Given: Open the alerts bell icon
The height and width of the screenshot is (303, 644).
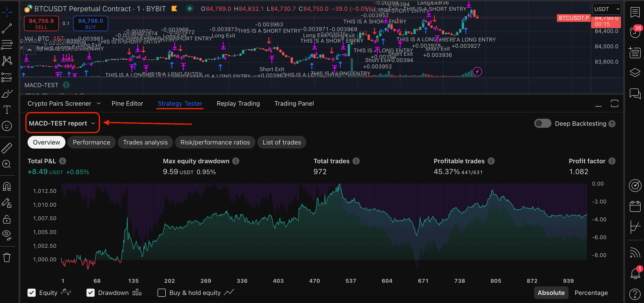Looking at the screenshot, I should (x=635, y=273).
